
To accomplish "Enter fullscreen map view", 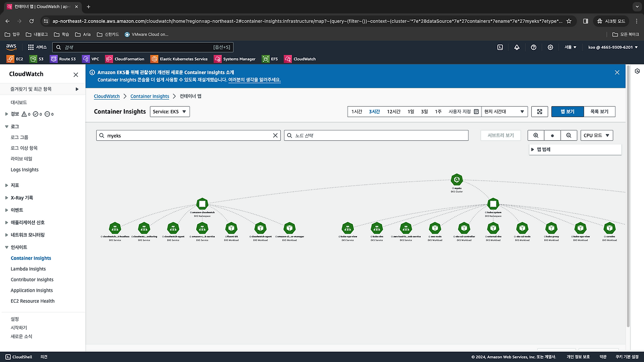I will (x=539, y=112).
